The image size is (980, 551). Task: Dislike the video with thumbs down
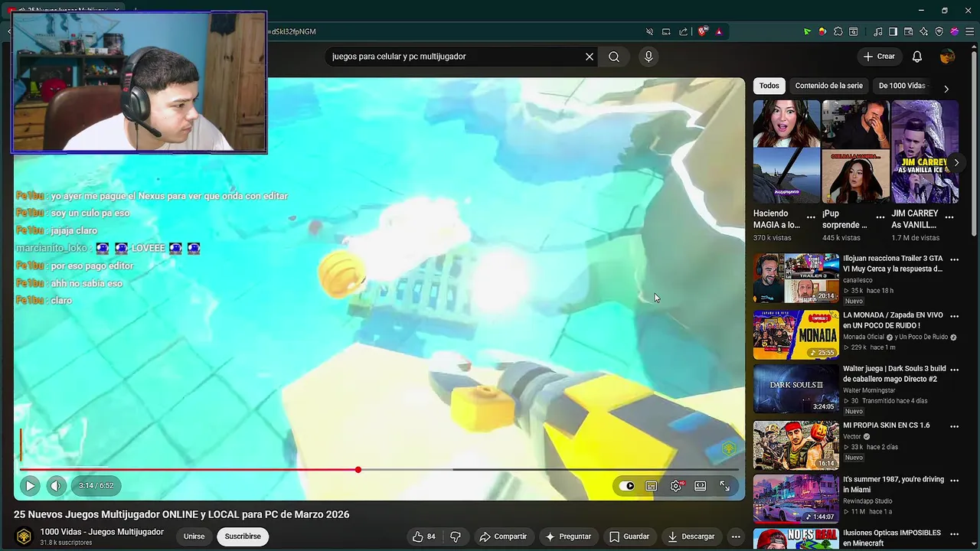pos(456,536)
